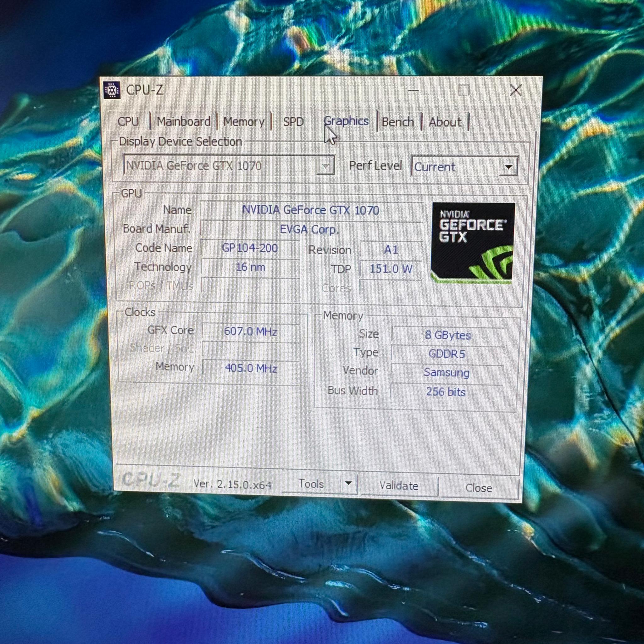
Task: Switch to the SPD tab
Action: point(293,122)
